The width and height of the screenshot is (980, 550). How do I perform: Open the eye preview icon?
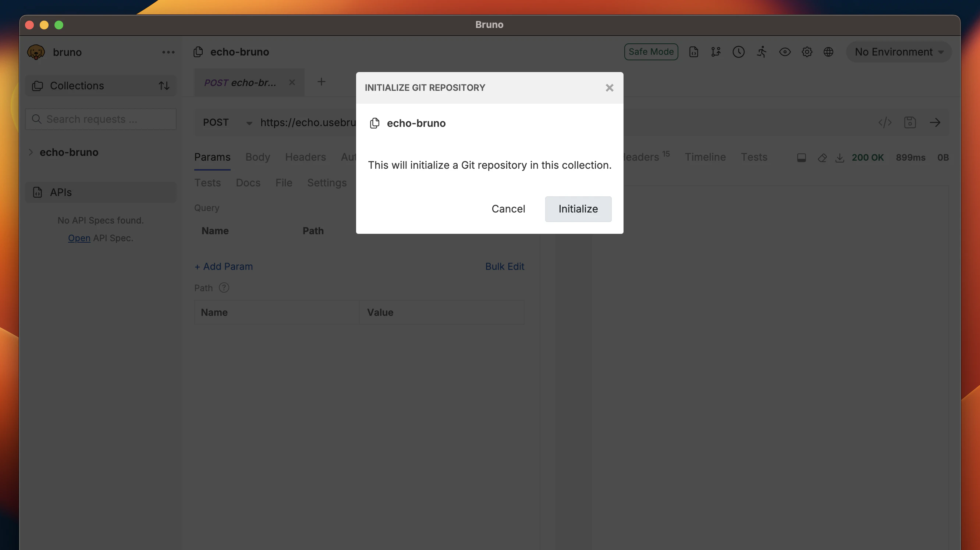pos(785,52)
